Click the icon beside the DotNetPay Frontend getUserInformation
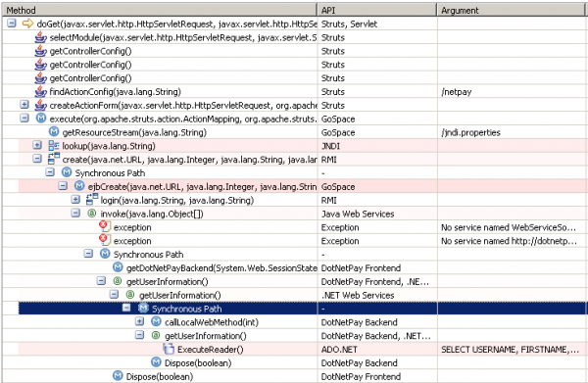Viewport: 588px width, 383px height. click(x=118, y=281)
